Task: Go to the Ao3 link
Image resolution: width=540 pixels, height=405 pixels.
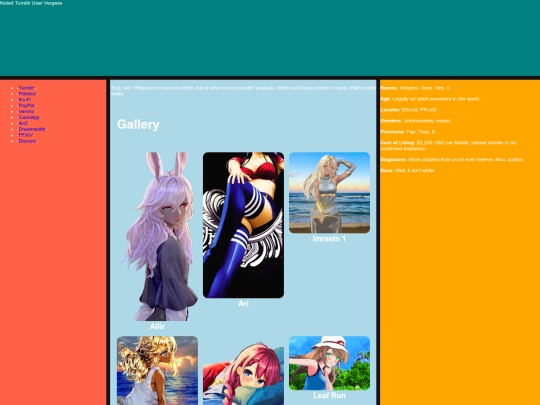Action: (x=23, y=123)
